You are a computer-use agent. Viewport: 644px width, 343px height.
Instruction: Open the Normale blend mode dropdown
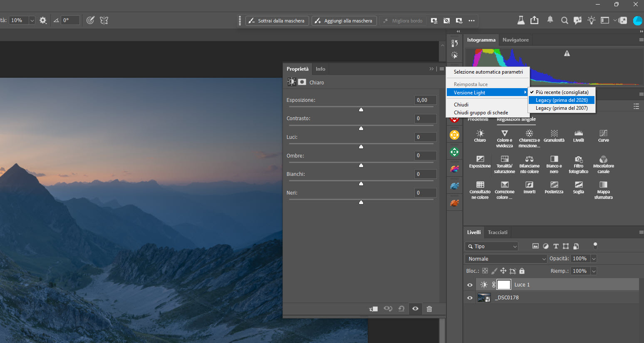coord(506,259)
